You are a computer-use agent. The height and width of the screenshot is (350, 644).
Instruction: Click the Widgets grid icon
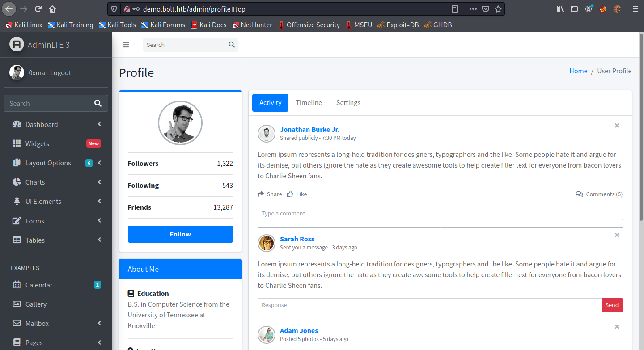(x=17, y=143)
